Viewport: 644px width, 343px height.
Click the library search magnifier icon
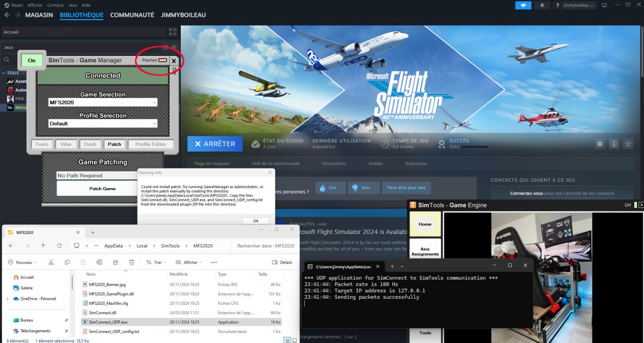[x=7, y=60]
